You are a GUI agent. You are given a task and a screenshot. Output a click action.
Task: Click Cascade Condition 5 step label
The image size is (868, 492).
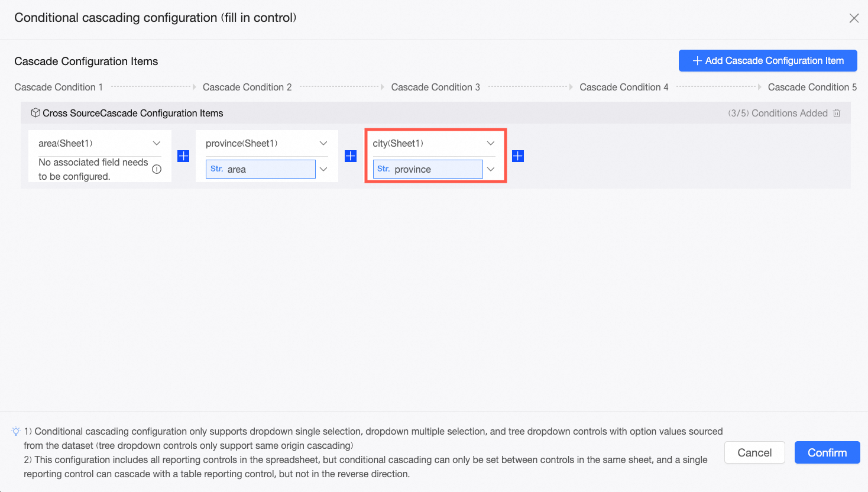pos(812,87)
